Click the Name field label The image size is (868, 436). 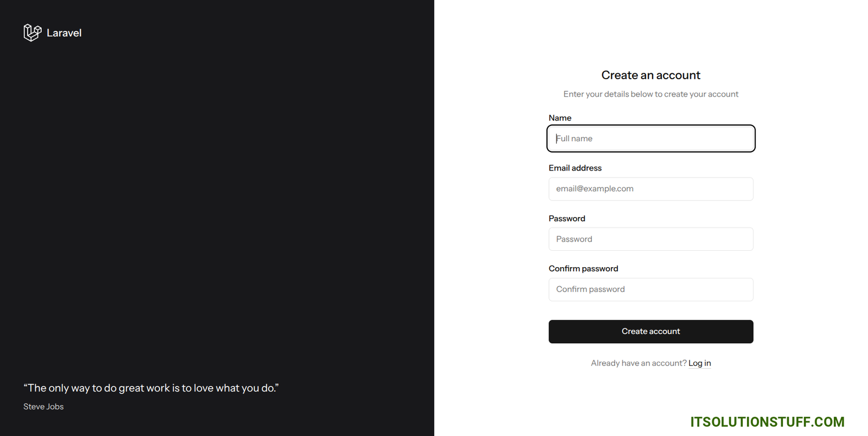pyautogui.click(x=560, y=118)
